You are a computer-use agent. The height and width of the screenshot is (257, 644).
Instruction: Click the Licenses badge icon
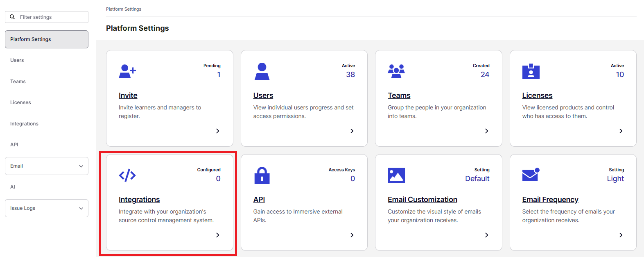[x=531, y=71]
